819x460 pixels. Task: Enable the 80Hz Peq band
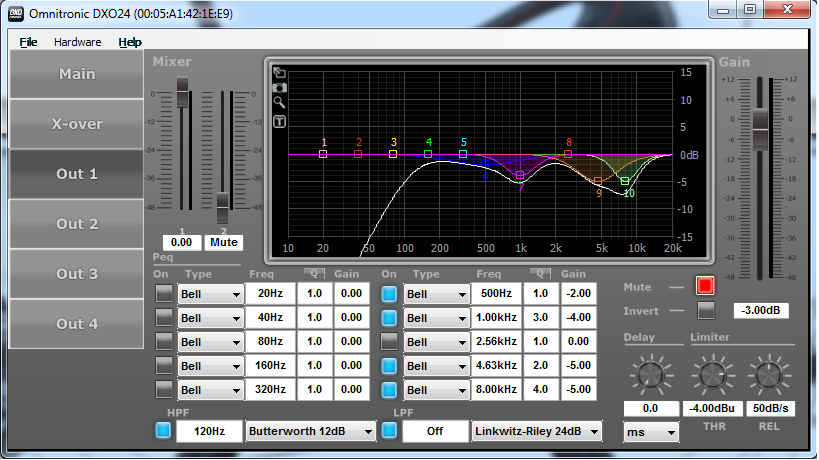[x=164, y=341]
